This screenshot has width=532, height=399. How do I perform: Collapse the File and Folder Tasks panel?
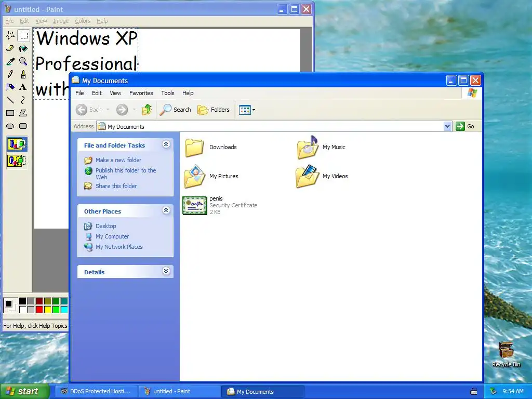[166, 144]
